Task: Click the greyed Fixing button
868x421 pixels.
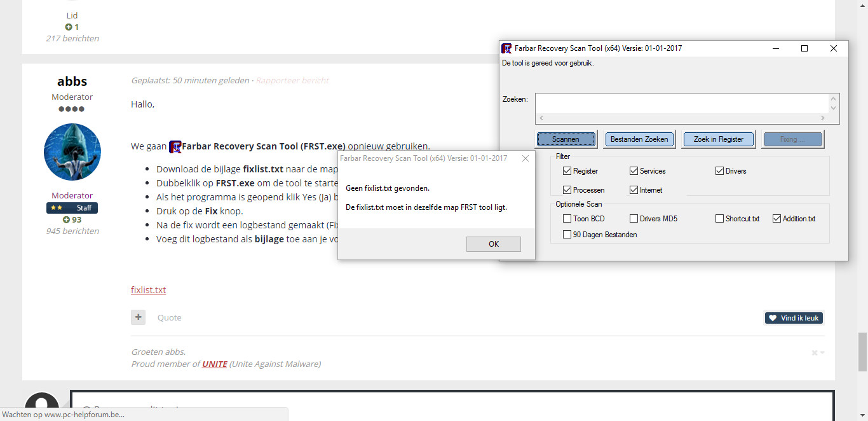Action: (x=792, y=139)
